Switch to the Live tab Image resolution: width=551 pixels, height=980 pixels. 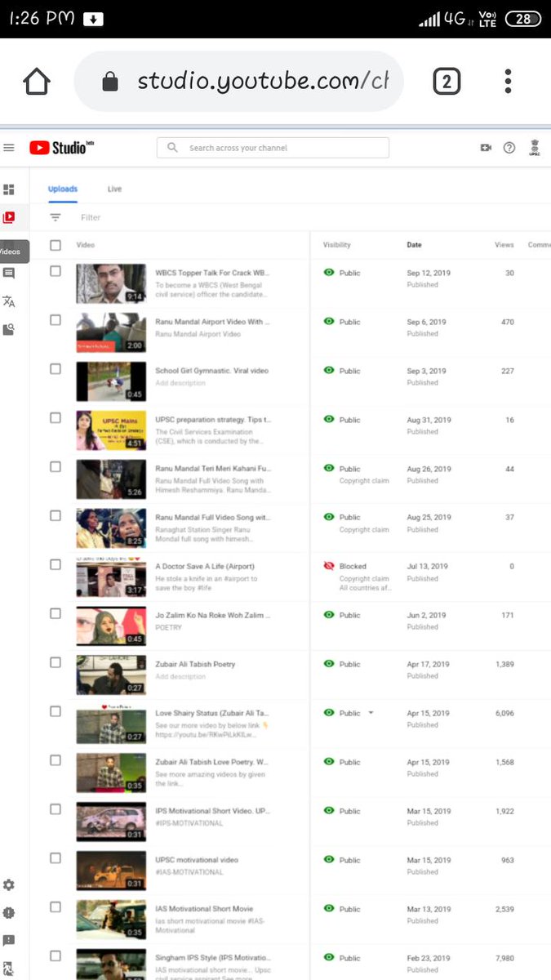(114, 189)
